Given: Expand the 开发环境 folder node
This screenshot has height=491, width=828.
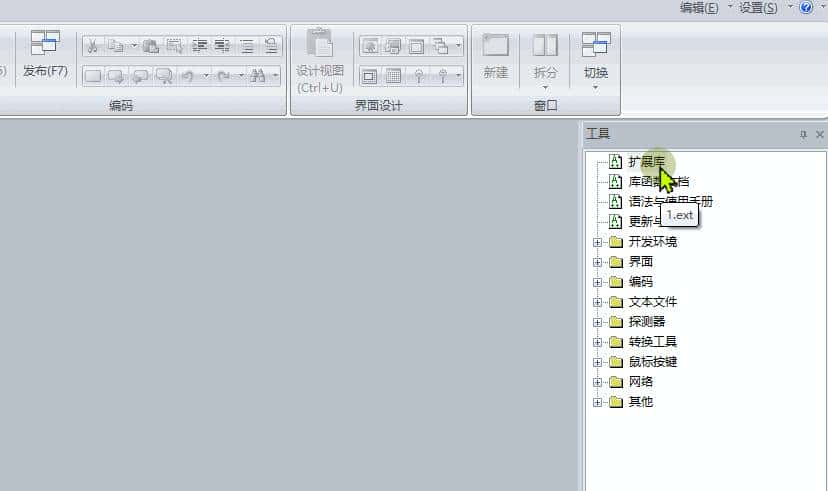Looking at the screenshot, I should pos(597,242).
